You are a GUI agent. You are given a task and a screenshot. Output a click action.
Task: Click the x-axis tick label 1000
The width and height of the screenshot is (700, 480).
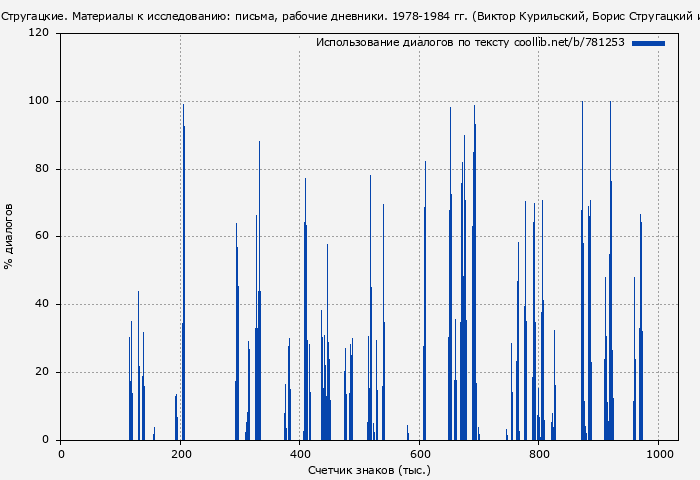tap(659, 453)
